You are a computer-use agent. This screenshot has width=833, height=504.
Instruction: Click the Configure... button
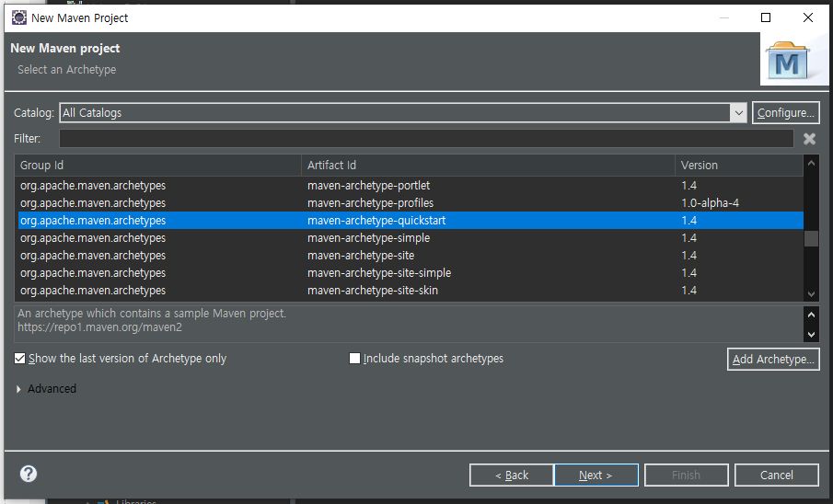tap(786, 112)
